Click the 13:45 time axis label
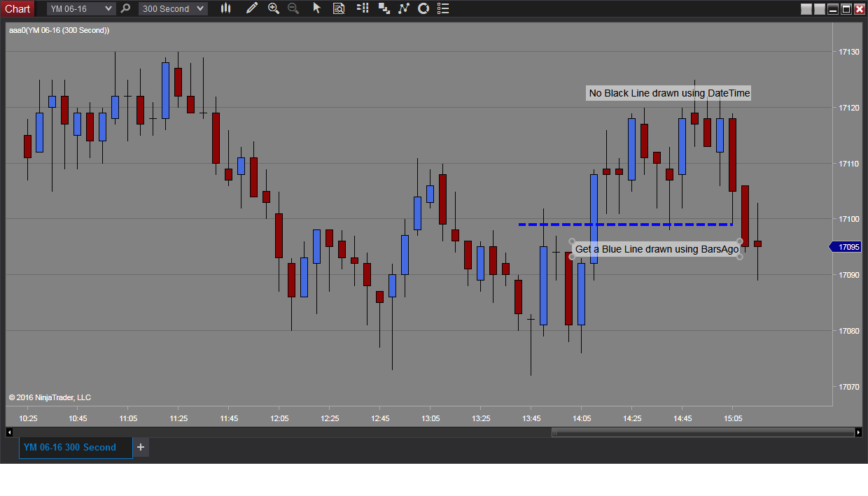The image size is (868, 496). tap(531, 418)
